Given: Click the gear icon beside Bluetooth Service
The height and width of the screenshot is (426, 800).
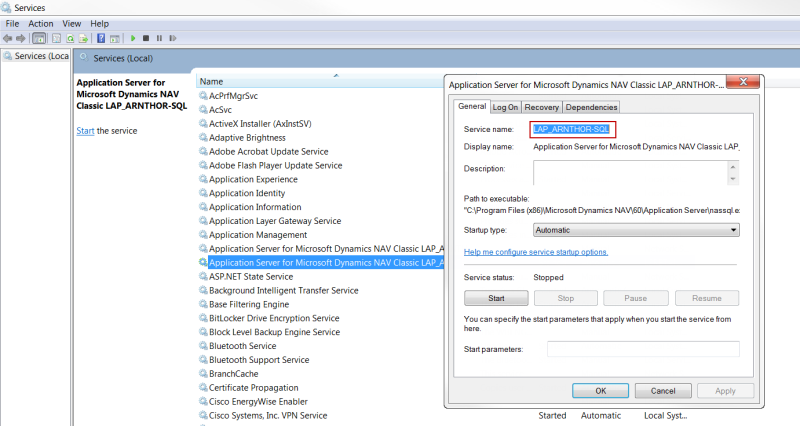Looking at the screenshot, I should point(203,345).
